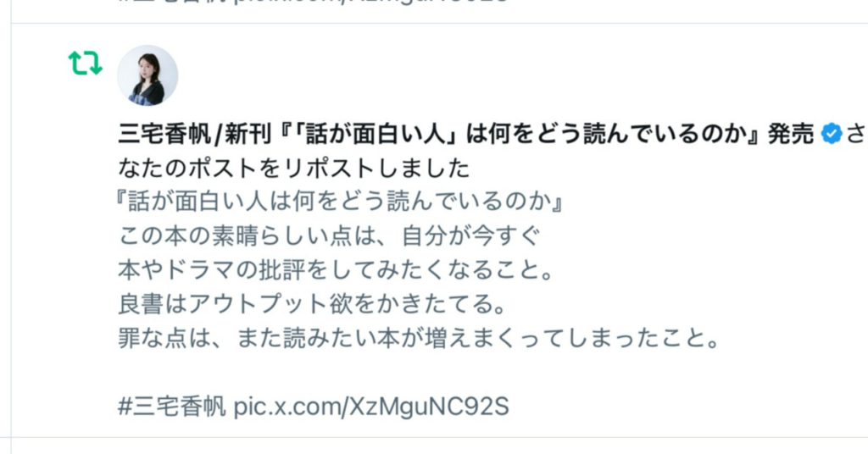This screenshot has width=868, height=454.
Task: Click the blue verified badge icon
Action: (831, 134)
